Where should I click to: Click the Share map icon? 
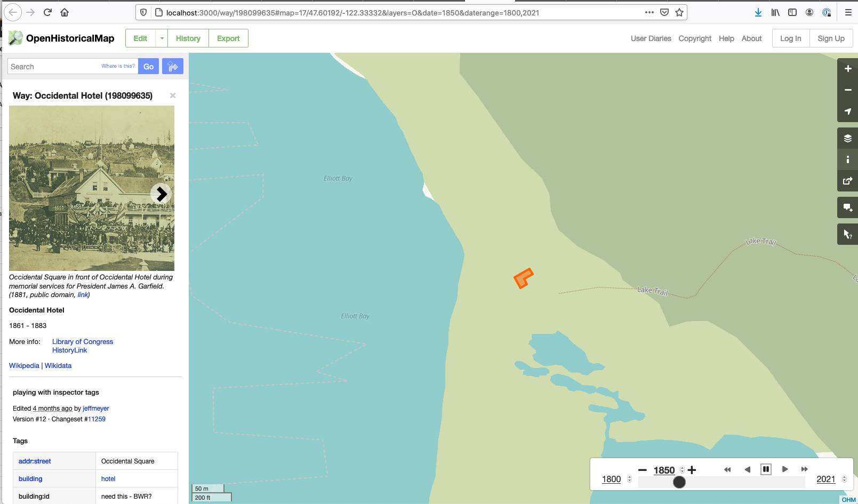coord(847,181)
